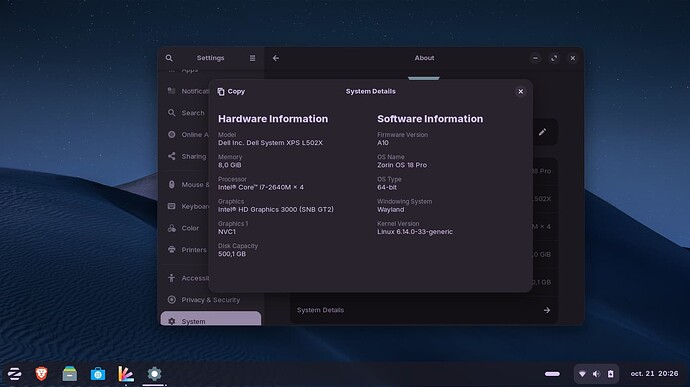Click the Accessibility sidebar icon
Viewport: 690px width, 387px height.
(172, 278)
